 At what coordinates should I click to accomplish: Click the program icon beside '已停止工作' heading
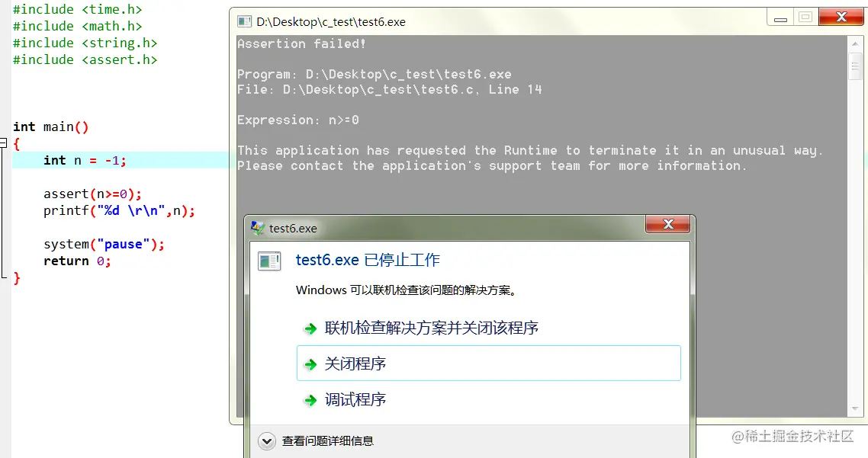pyautogui.click(x=269, y=261)
